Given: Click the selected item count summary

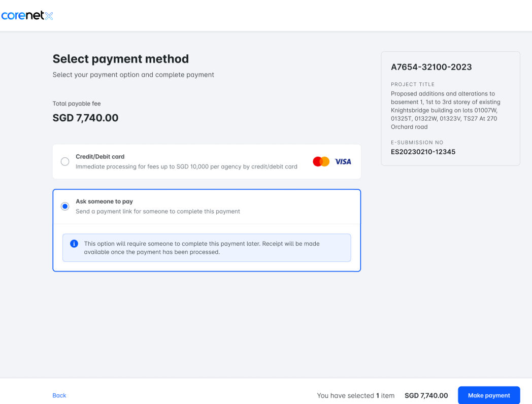Looking at the screenshot, I should pos(355,395).
